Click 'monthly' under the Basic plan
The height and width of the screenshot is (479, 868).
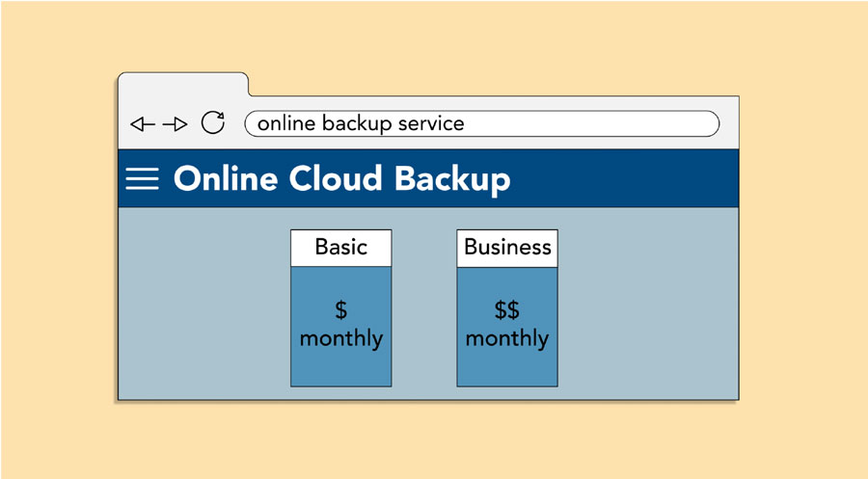tap(341, 339)
